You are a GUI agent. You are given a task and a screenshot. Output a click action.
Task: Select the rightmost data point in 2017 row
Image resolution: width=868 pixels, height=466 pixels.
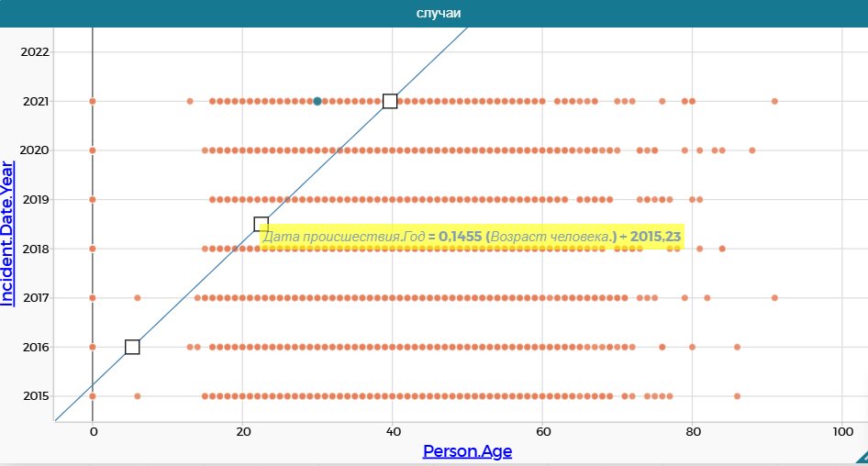coord(775,297)
